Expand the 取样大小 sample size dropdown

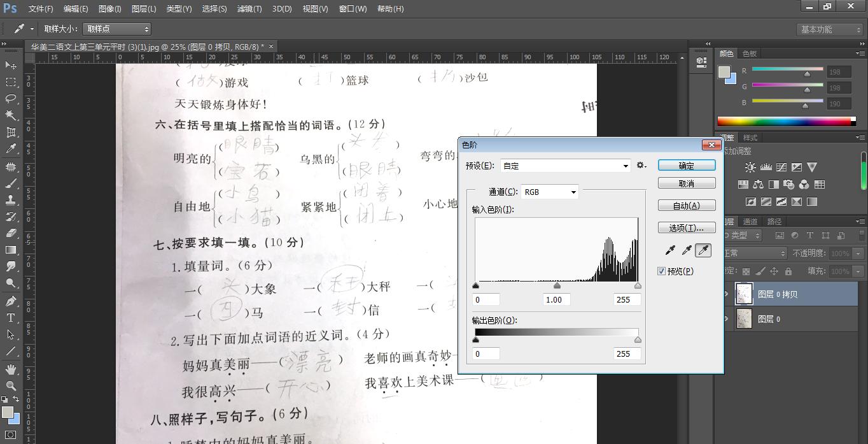(117, 29)
